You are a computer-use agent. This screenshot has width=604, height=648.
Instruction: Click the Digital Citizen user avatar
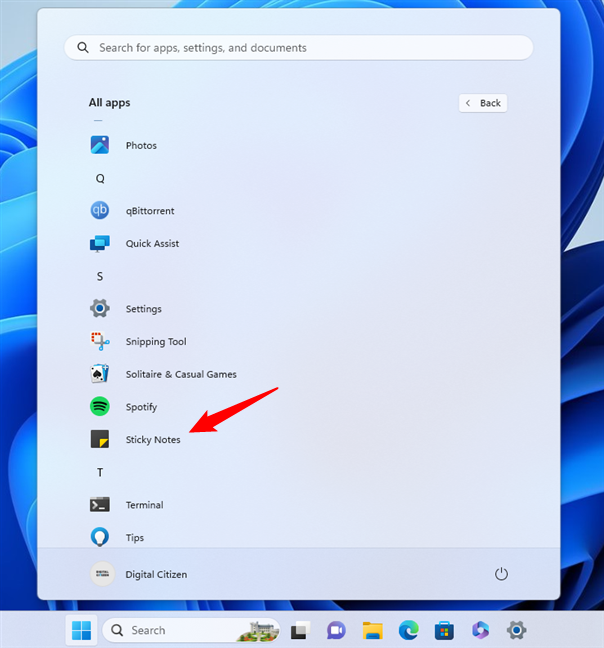102,574
